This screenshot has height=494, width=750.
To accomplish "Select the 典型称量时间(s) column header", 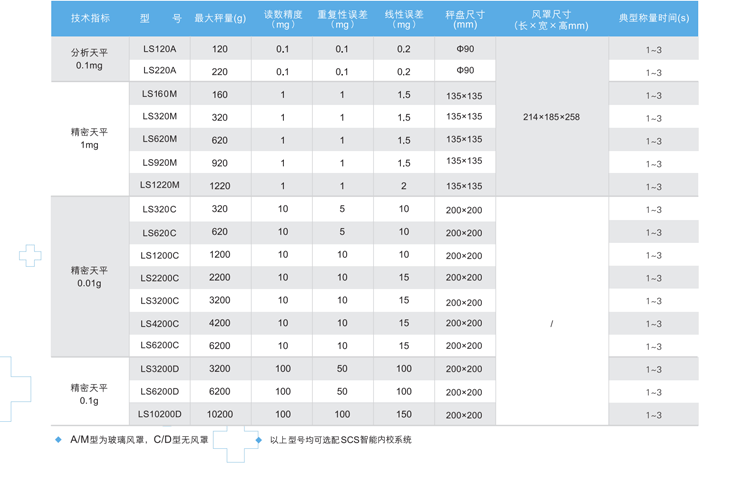I will 653,19.
